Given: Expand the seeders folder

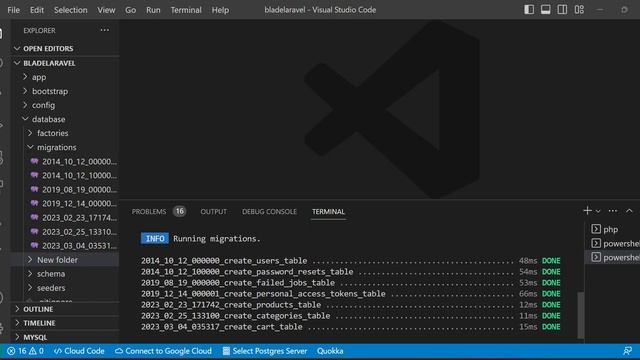Looking at the screenshot, I should click(65, 288).
